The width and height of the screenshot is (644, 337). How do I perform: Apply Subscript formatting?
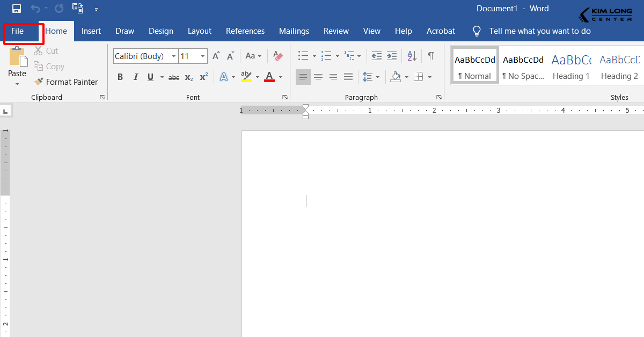coord(188,77)
